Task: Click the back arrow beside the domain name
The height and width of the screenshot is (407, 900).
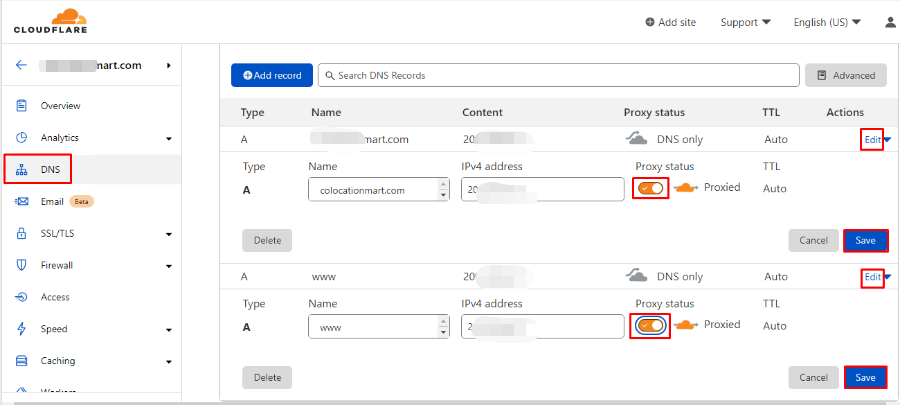Action: coord(22,66)
